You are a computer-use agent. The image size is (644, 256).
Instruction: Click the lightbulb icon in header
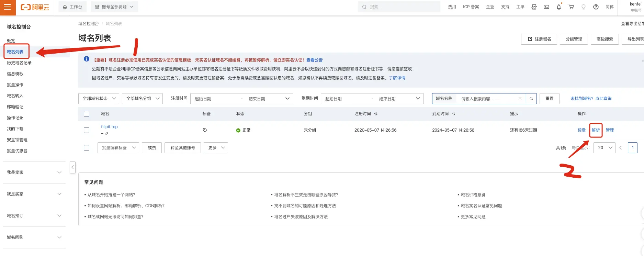coord(584,7)
